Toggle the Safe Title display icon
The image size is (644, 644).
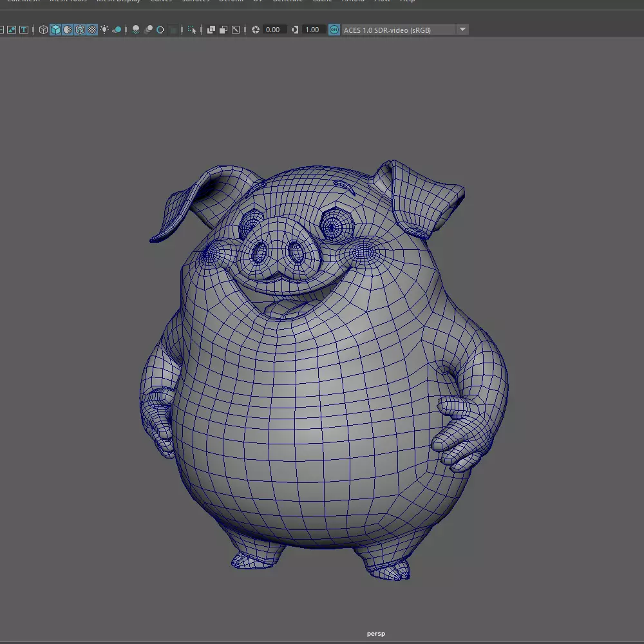(x=24, y=30)
